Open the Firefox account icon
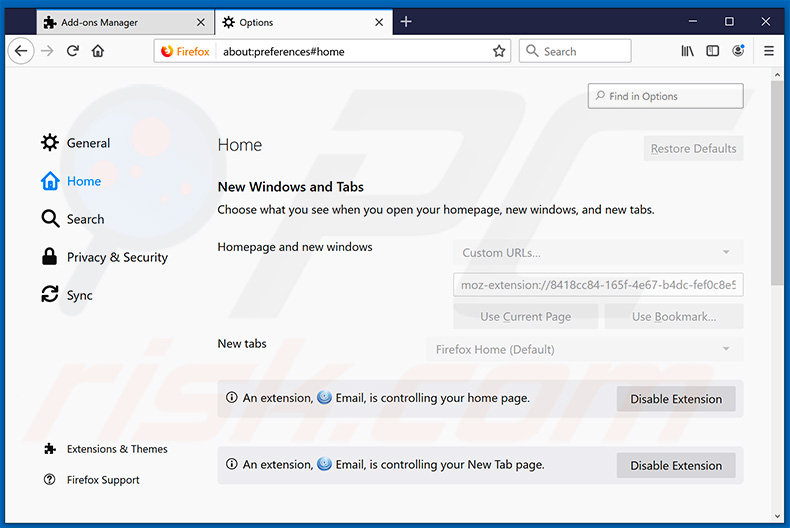790x528 pixels. (739, 51)
